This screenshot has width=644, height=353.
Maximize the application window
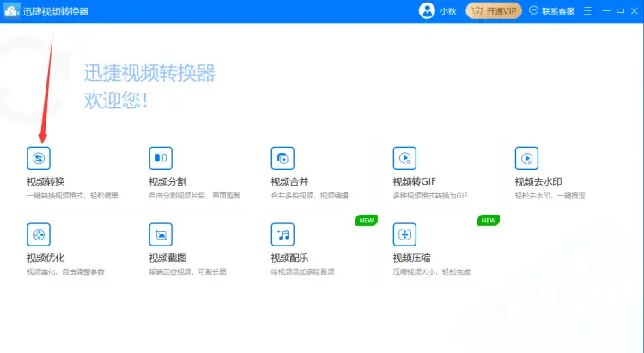pos(621,11)
